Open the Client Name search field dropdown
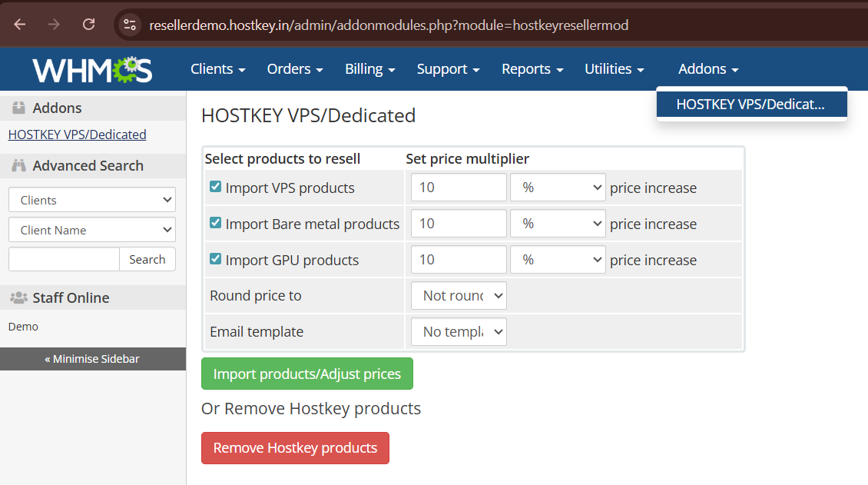This screenshot has height=485, width=868. [x=92, y=230]
